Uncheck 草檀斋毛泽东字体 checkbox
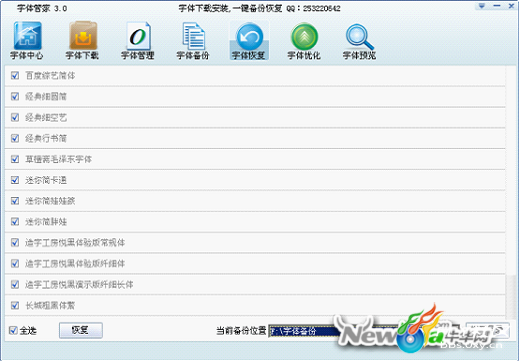Viewport: 520px width, 361px height. [x=15, y=159]
